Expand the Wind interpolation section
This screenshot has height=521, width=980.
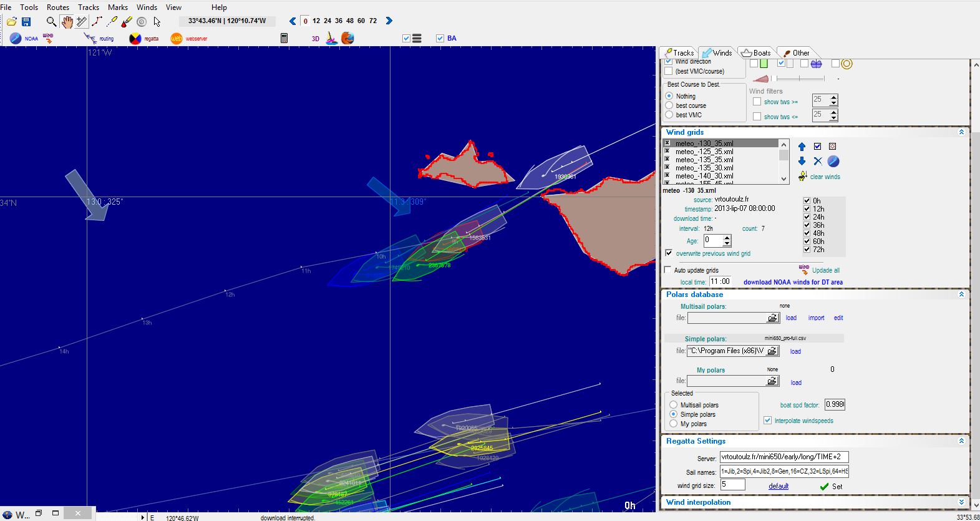coord(961,502)
